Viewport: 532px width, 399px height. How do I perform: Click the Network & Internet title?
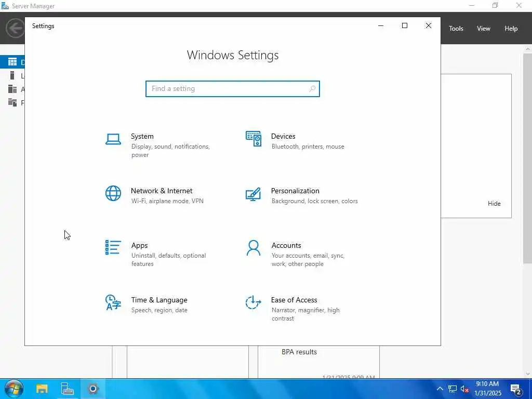pyautogui.click(x=162, y=191)
